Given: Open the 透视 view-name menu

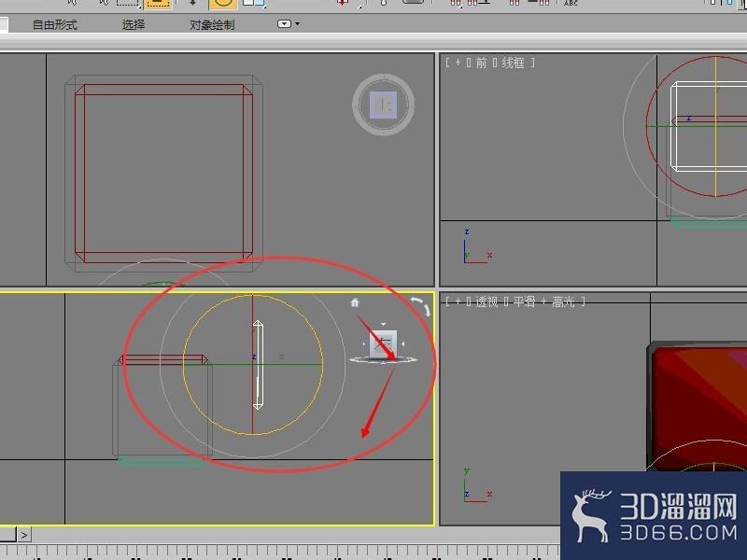Looking at the screenshot, I should [486, 301].
